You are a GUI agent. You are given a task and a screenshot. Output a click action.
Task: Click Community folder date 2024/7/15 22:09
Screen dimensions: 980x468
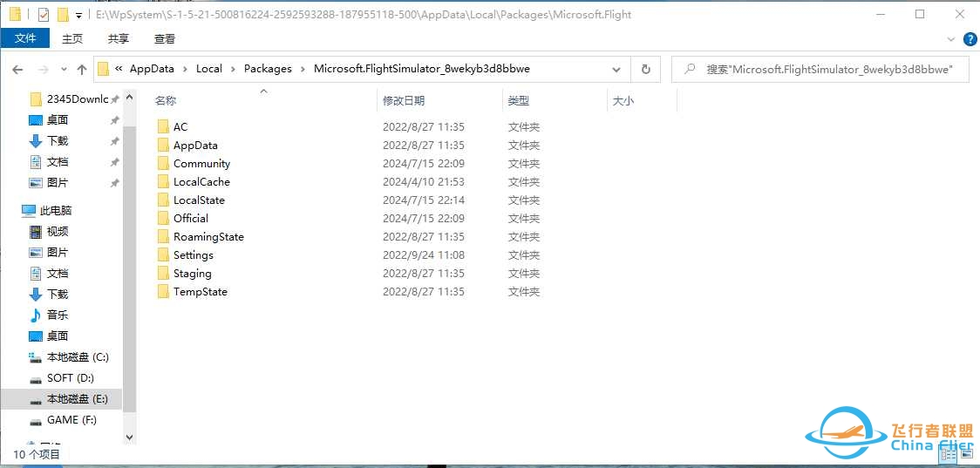(424, 164)
